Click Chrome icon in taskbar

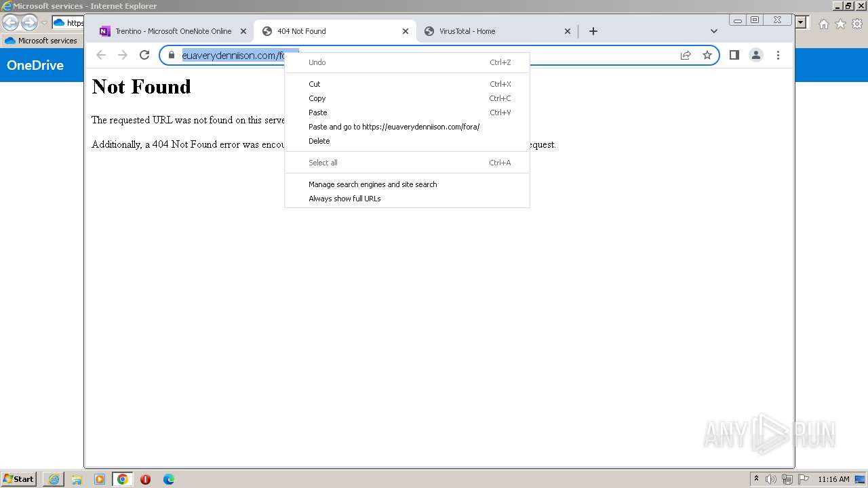pyautogui.click(x=123, y=479)
